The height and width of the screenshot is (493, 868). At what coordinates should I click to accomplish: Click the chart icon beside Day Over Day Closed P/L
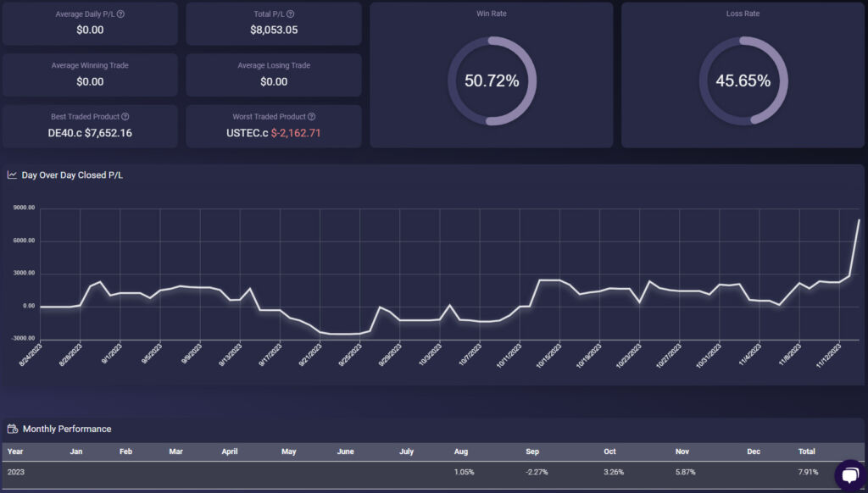point(12,174)
